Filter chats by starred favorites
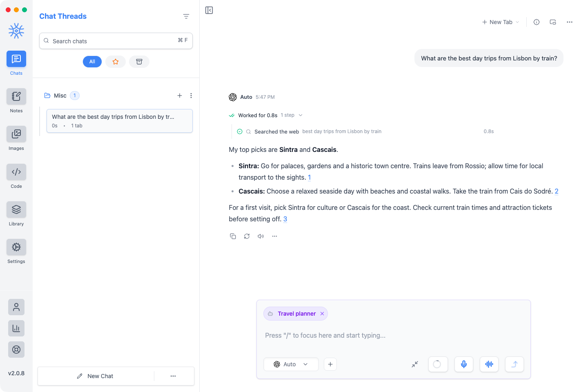 (116, 62)
